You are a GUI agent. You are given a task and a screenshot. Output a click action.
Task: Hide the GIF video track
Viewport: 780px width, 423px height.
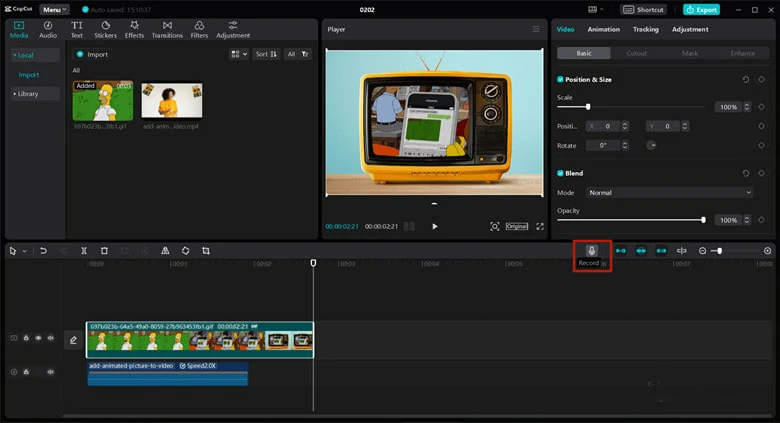click(38, 338)
